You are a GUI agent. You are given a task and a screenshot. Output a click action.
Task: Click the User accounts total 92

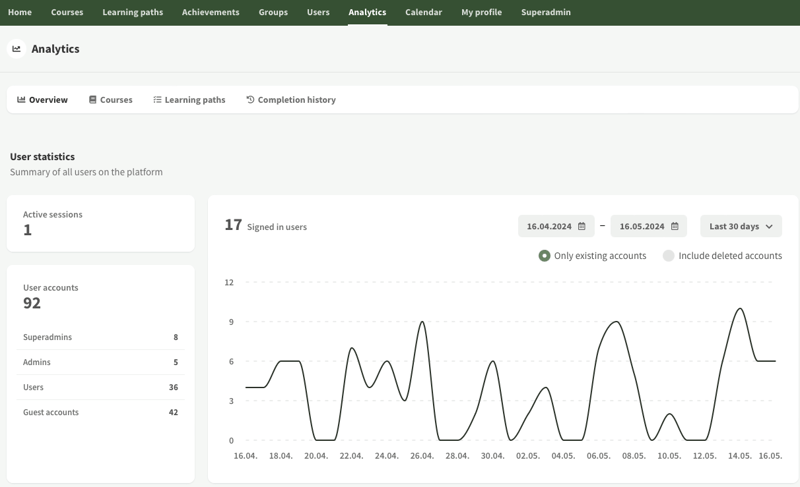pyautogui.click(x=32, y=303)
